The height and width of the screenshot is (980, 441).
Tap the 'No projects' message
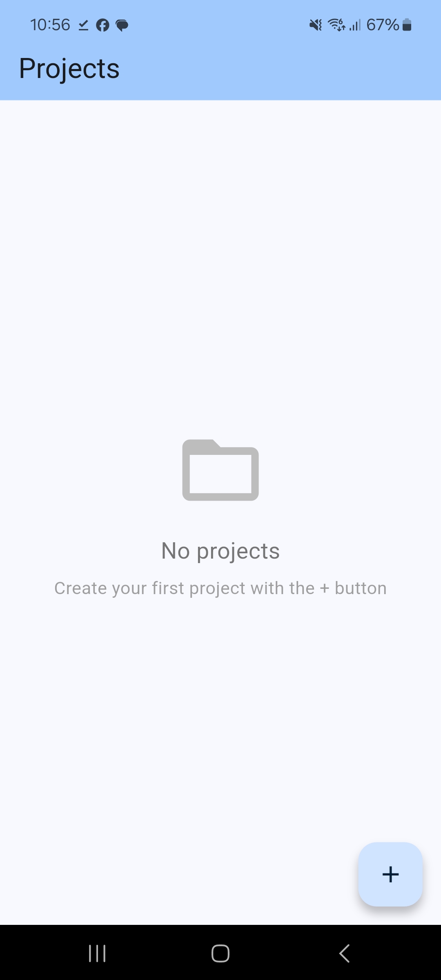click(x=220, y=551)
